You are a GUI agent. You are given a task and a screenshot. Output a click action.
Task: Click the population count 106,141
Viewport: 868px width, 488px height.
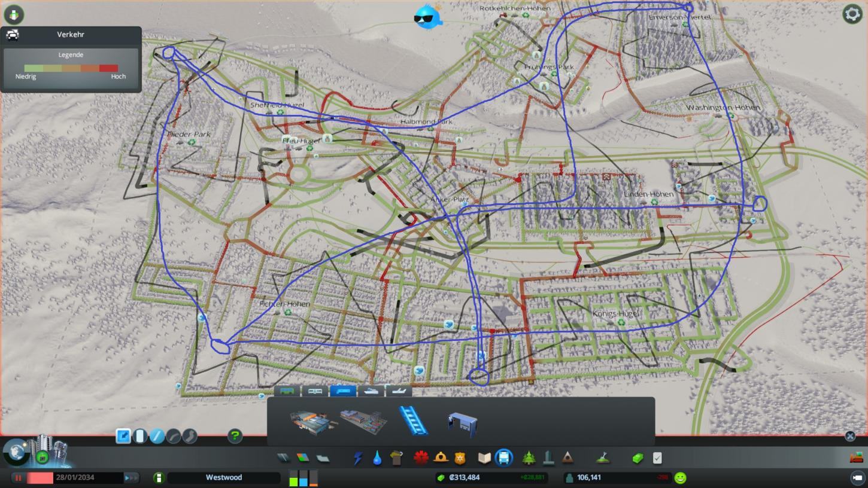(589, 477)
